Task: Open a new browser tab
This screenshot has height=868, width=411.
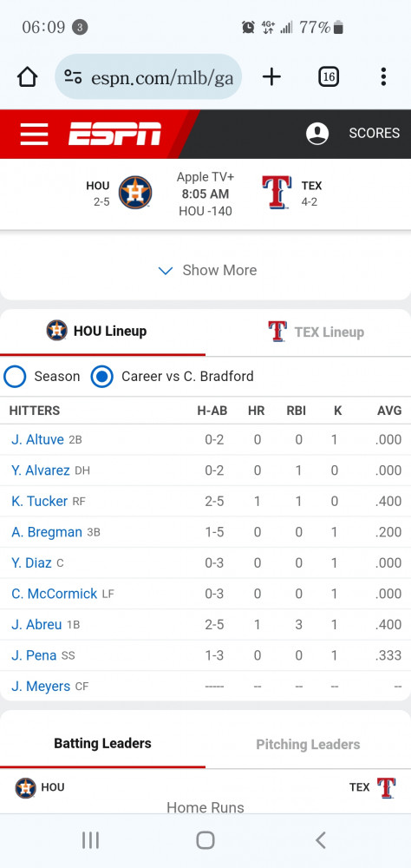Action: click(x=271, y=77)
